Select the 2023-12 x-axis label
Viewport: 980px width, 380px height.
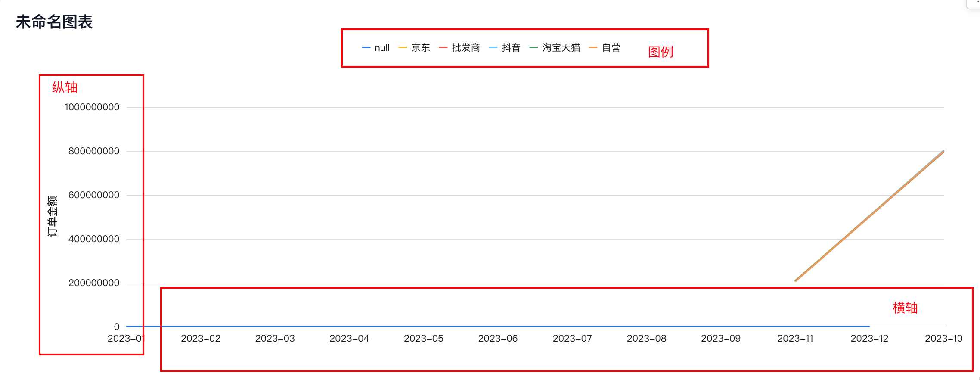869,339
